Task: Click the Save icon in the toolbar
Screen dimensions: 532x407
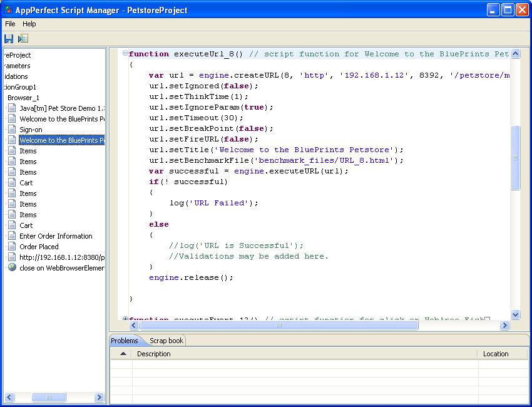Action: tap(9, 39)
